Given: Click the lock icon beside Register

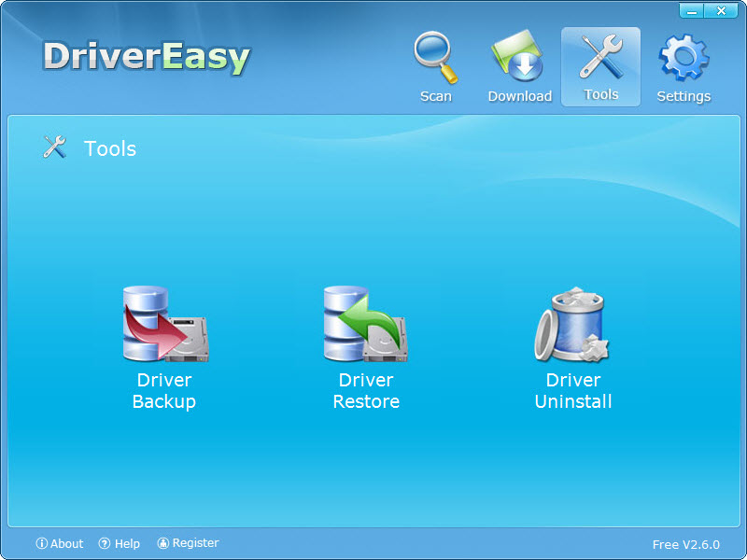Looking at the screenshot, I should [x=163, y=543].
